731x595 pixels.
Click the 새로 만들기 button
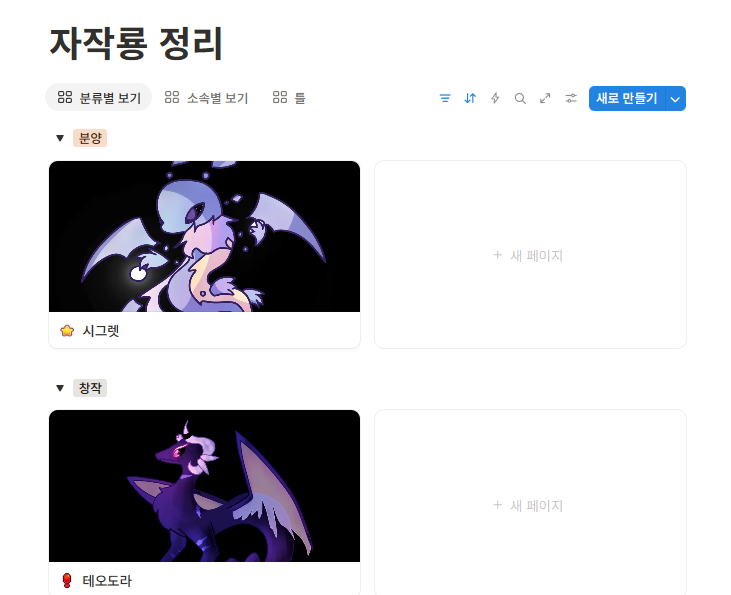627,98
